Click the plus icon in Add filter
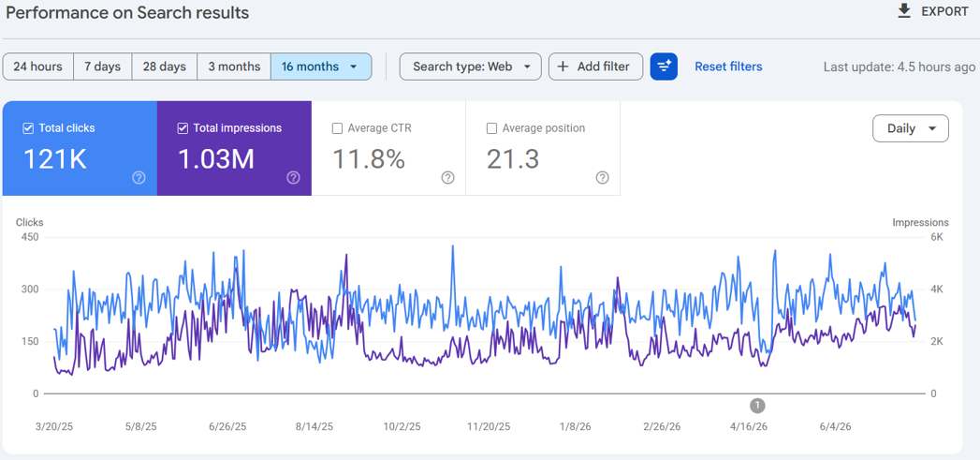The image size is (980, 460). [563, 67]
